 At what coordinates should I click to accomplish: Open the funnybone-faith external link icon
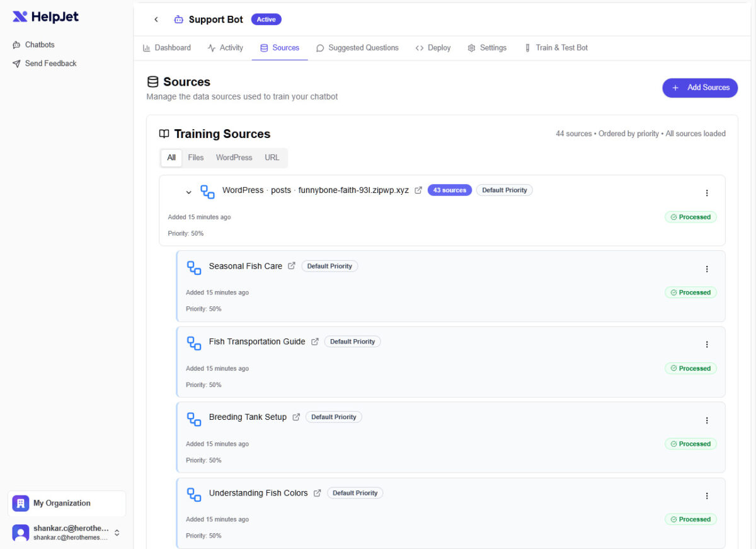click(418, 190)
